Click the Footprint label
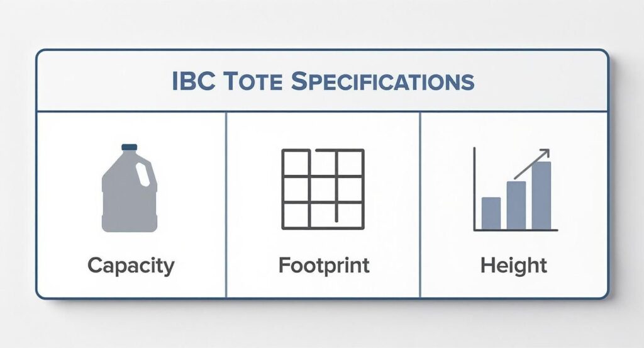Screen dimensions: 644x348 click(x=323, y=265)
